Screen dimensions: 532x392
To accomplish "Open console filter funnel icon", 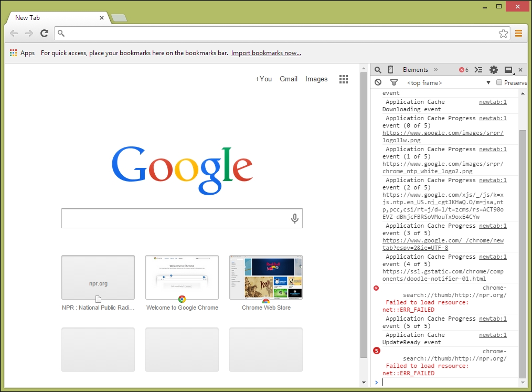I will tap(393, 82).
